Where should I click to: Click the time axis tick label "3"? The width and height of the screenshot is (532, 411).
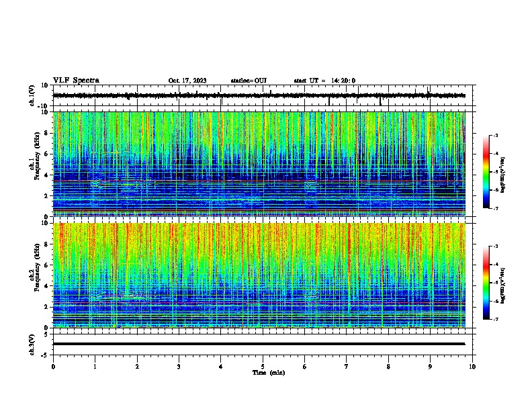coord(179,367)
